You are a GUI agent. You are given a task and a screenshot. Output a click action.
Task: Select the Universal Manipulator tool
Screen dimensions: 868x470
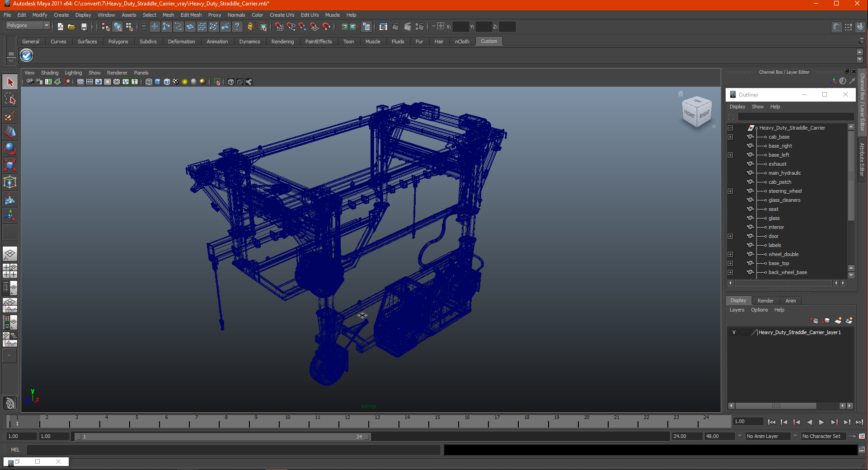pos(10,182)
